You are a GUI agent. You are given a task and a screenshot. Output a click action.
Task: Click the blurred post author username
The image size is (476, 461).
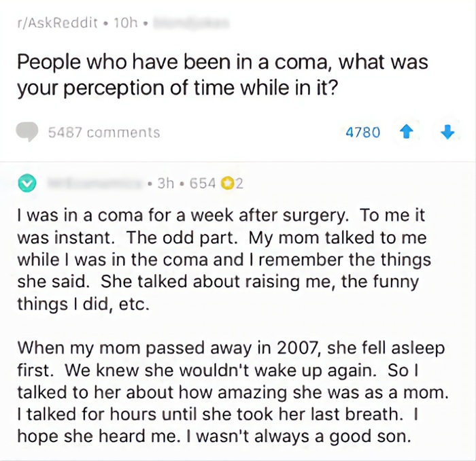190,22
